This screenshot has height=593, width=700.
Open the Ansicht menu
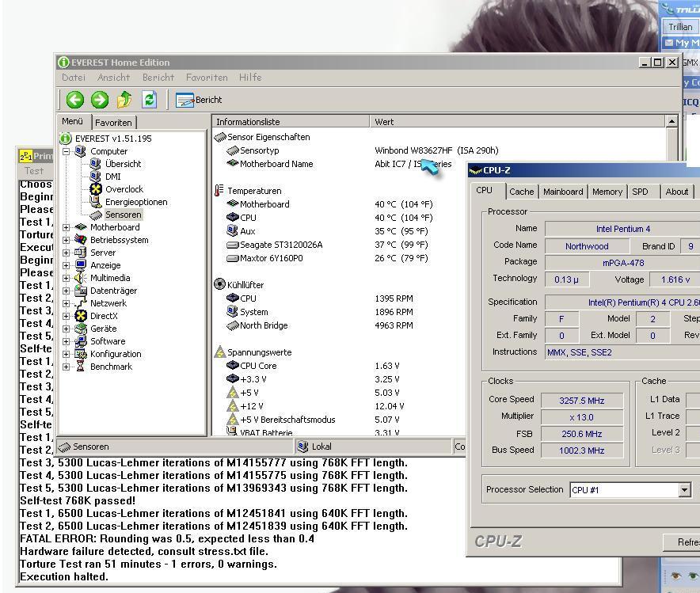pos(114,77)
